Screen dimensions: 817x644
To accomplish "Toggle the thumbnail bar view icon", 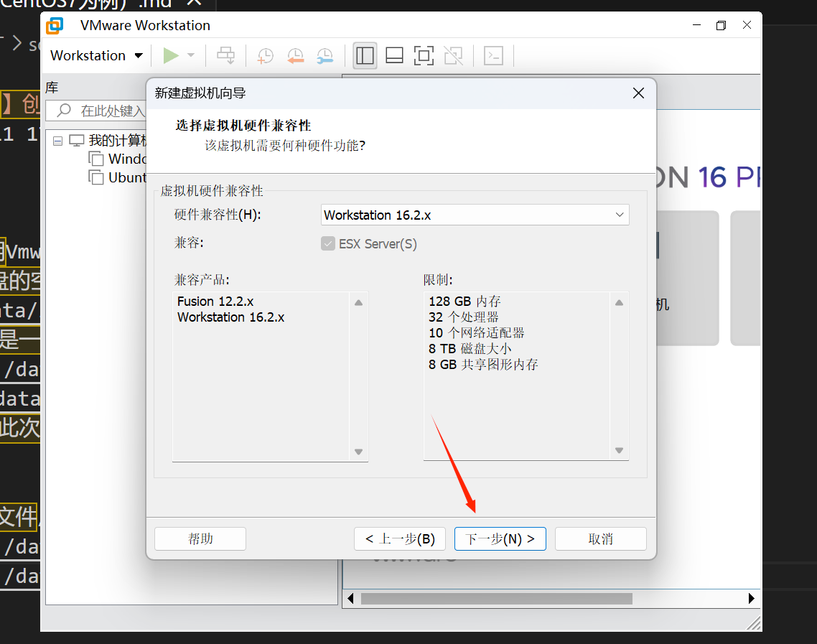I will coord(394,55).
